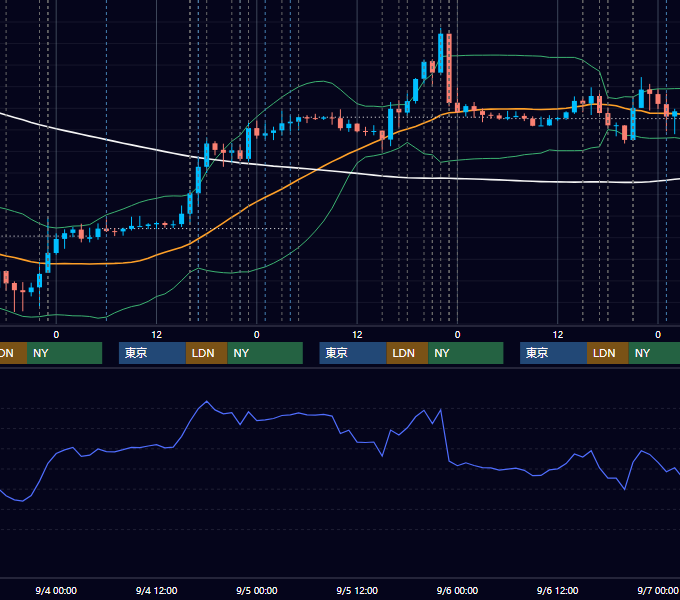Click the LDN session block on 9/6
This screenshot has height=600, width=680.
coord(608,353)
